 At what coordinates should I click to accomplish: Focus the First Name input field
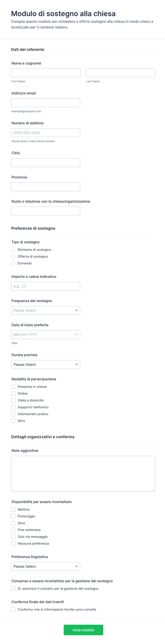click(46, 73)
